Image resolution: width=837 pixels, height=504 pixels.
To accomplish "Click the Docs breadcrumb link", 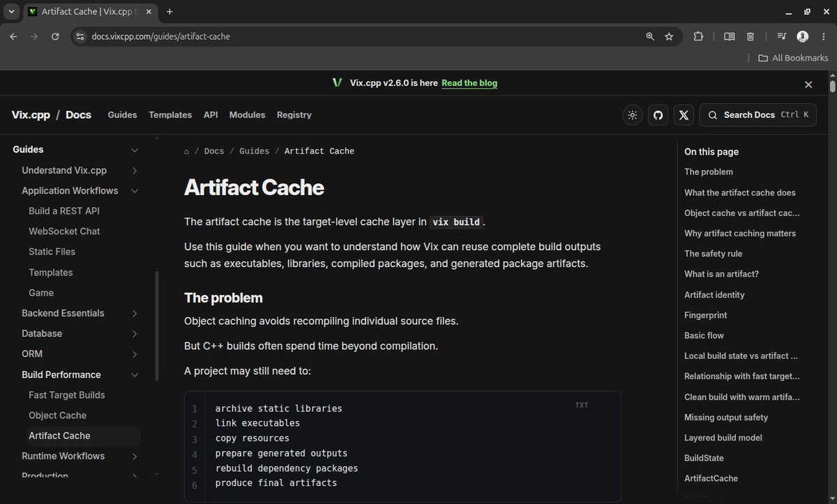I will click(214, 151).
